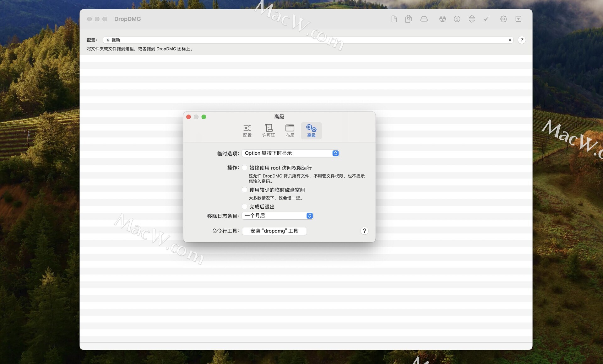Click the 安装 "dropdmg" 工具 button
Viewport: 603px width, 364px height.
[x=274, y=231]
